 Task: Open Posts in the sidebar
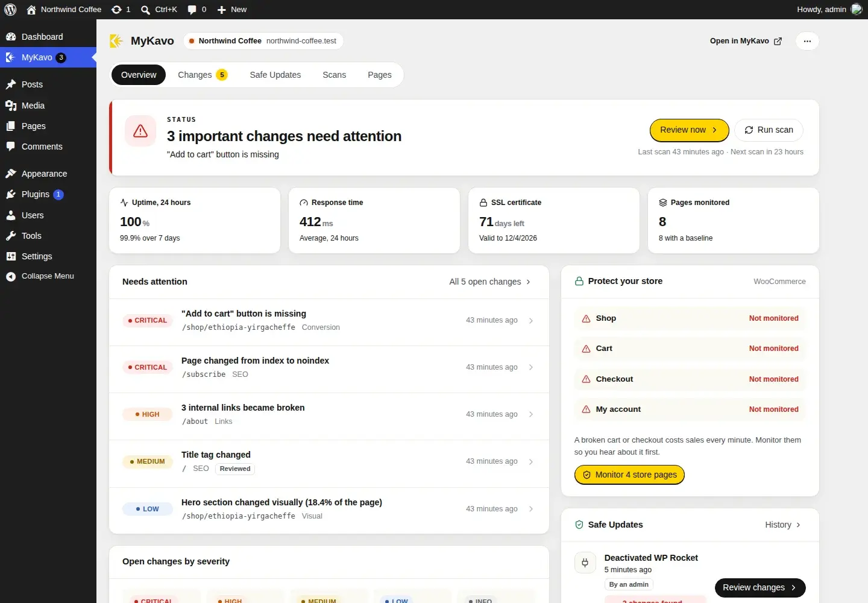pyautogui.click(x=48, y=84)
